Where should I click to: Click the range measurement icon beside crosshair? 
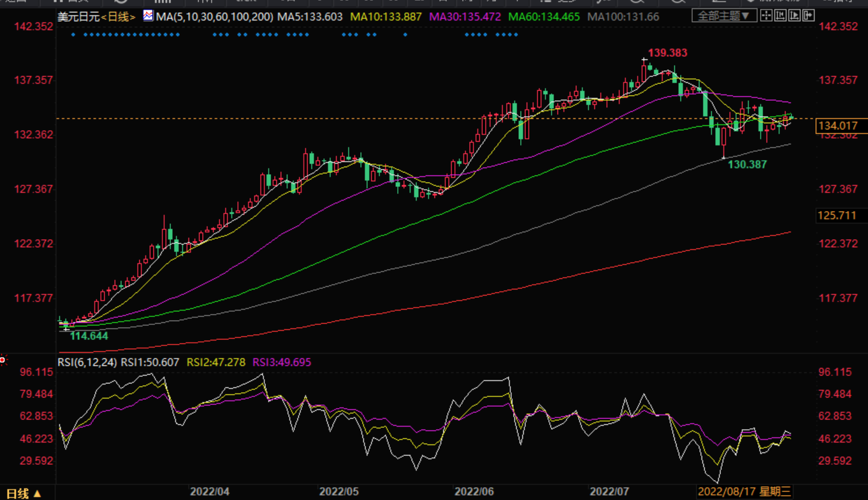pyautogui.click(x=780, y=16)
